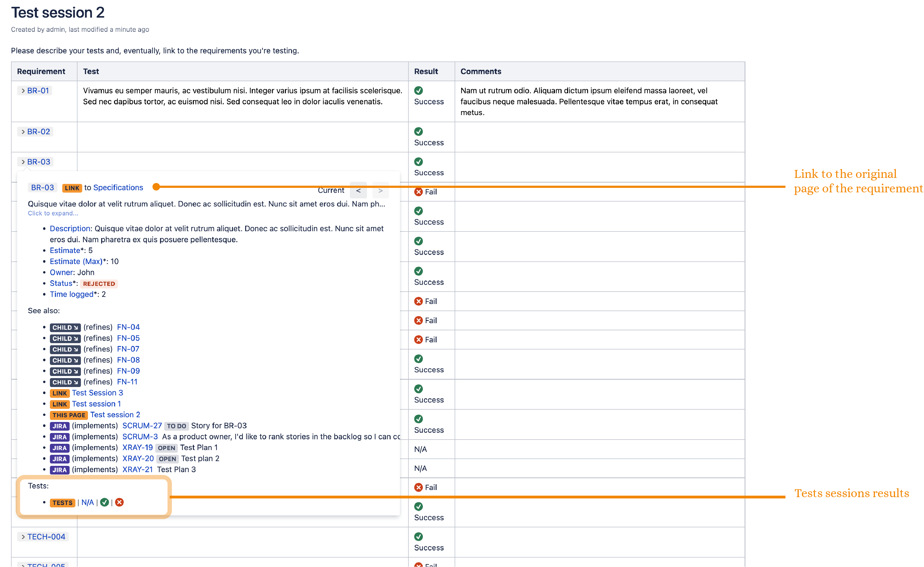This screenshot has height=567, width=924.
Task: Click the red fail icon in Tests row
Action: point(119,502)
